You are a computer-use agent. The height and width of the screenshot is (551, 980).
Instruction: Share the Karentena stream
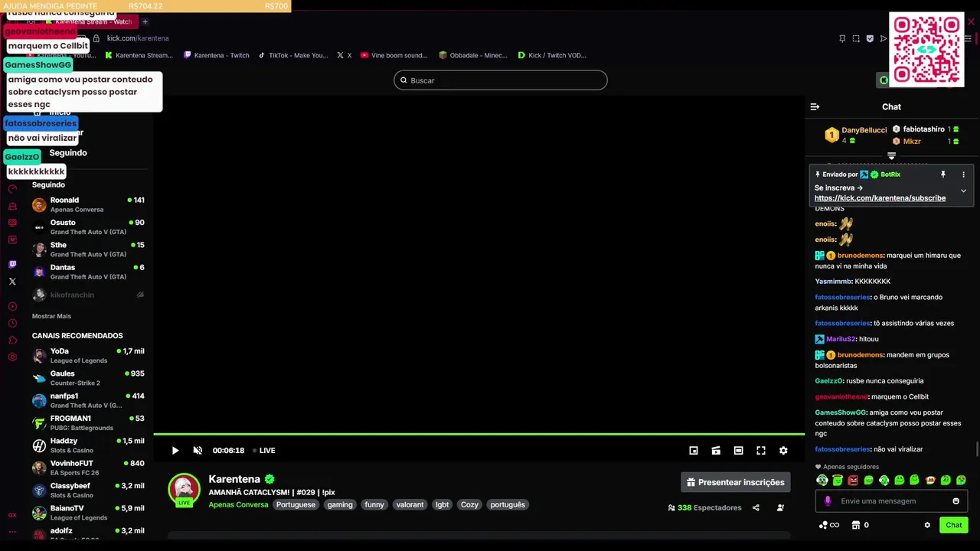pos(756,507)
